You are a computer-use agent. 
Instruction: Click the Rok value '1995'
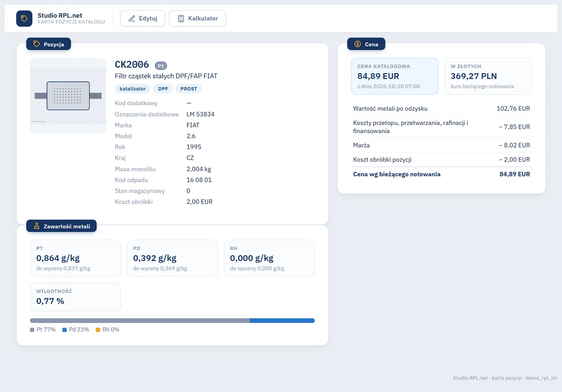point(194,147)
